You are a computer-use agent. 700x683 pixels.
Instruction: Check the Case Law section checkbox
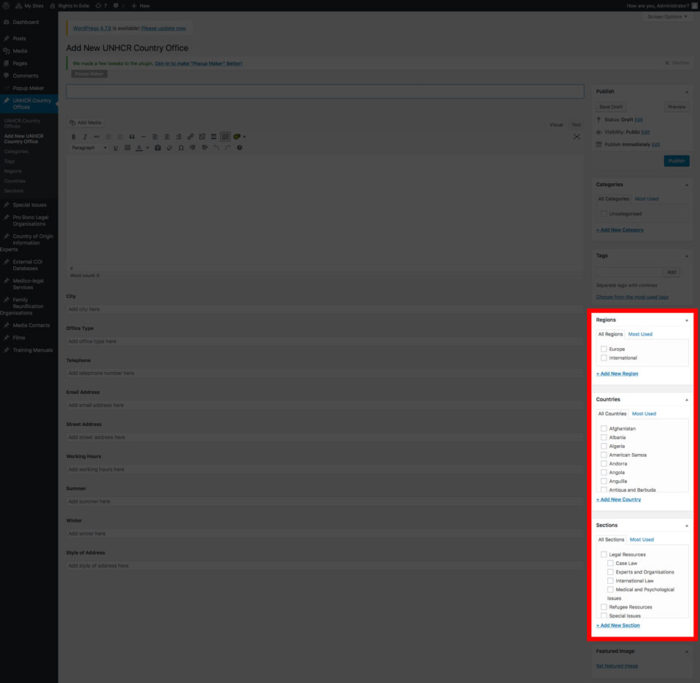point(610,563)
